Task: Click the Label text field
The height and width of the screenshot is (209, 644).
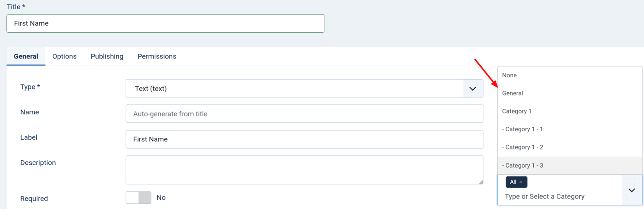Action: [x=304, y=139]
